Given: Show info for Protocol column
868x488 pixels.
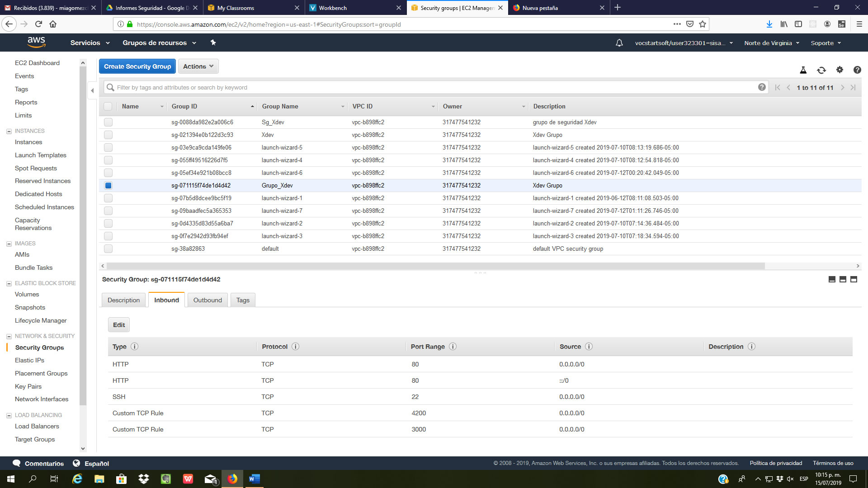Looking at the screenshot, I should [295, 347].
